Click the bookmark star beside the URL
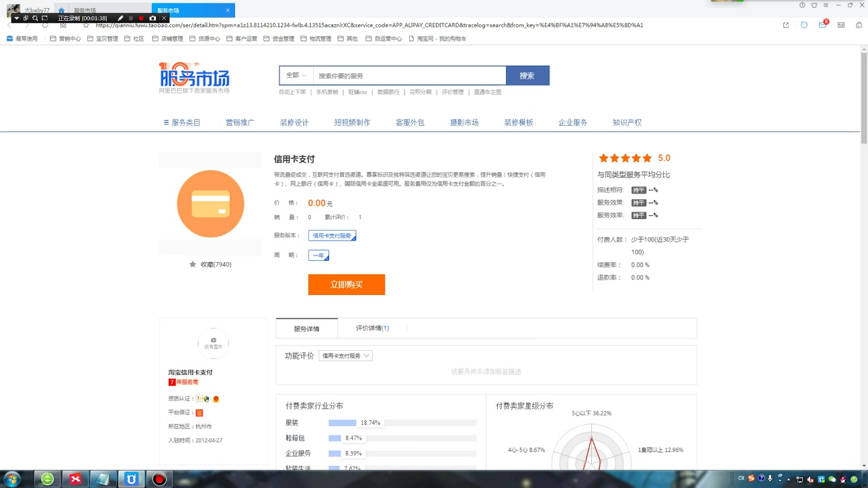The width and height of the screenshot is (868, 488). [86, 25]
